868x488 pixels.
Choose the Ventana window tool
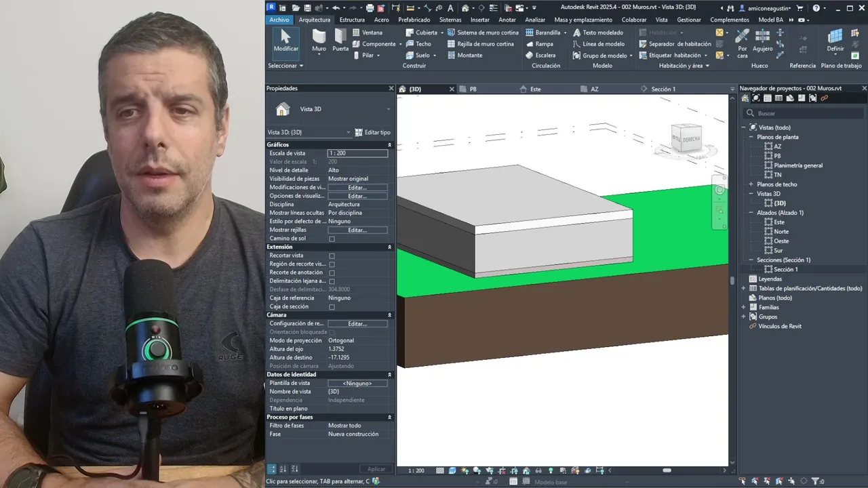pos(367,33)
